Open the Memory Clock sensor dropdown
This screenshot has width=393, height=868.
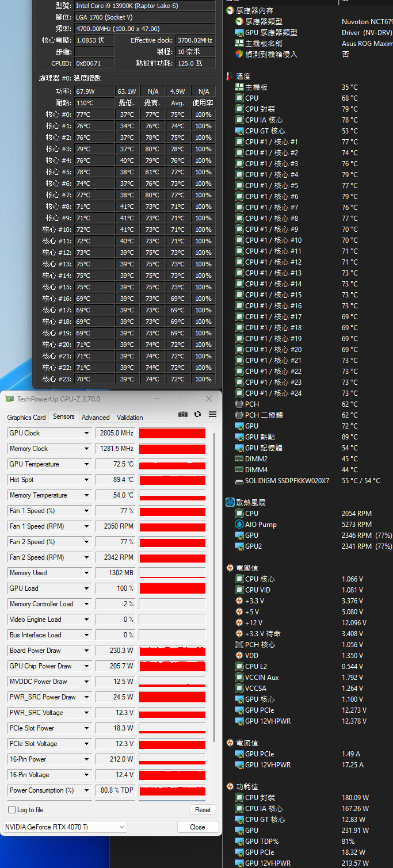point(87,449)
